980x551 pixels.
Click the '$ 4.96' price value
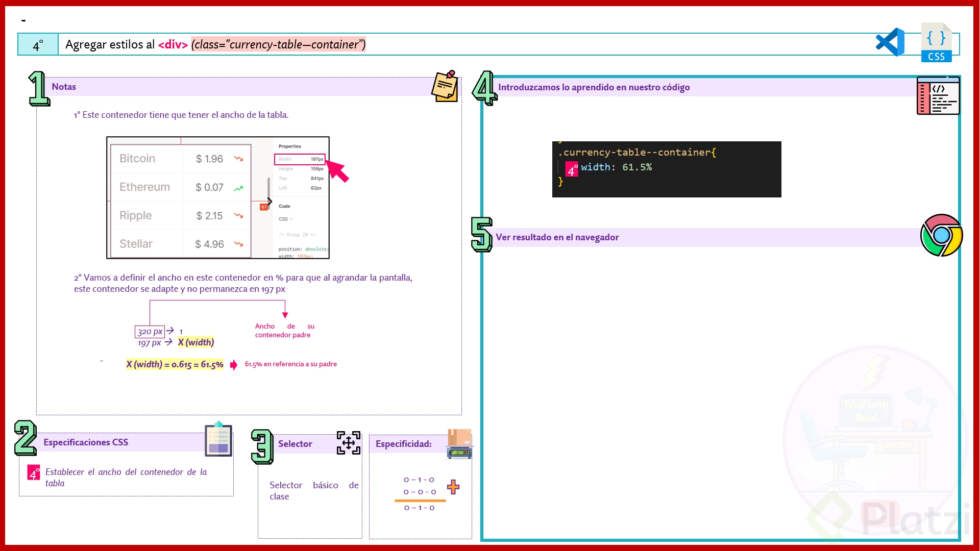[x=209, y=244]
